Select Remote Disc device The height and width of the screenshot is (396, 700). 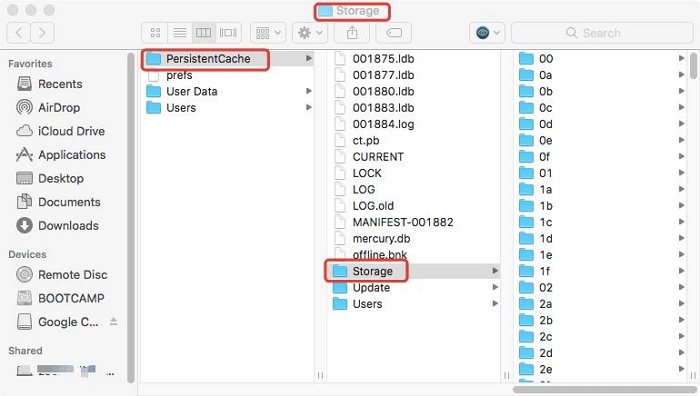pos(62,275)
